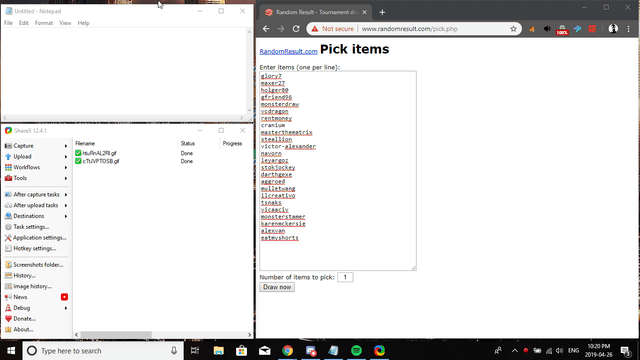This screenshot has height=360, width=640.
Task: Click the Draw now button
Action: tap(277, 287)
